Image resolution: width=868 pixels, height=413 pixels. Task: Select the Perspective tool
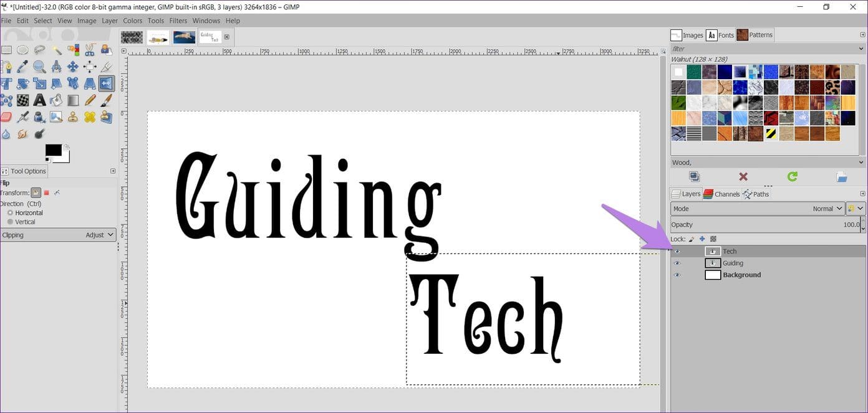(x=90, y=83)
